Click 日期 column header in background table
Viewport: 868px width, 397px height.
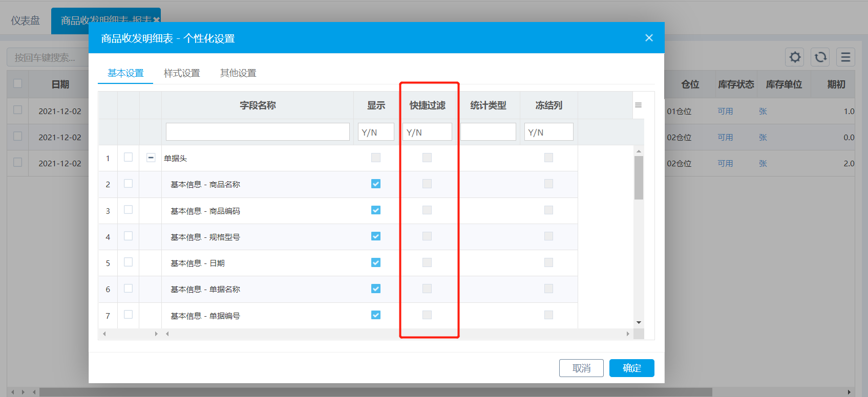pos(60,84)
